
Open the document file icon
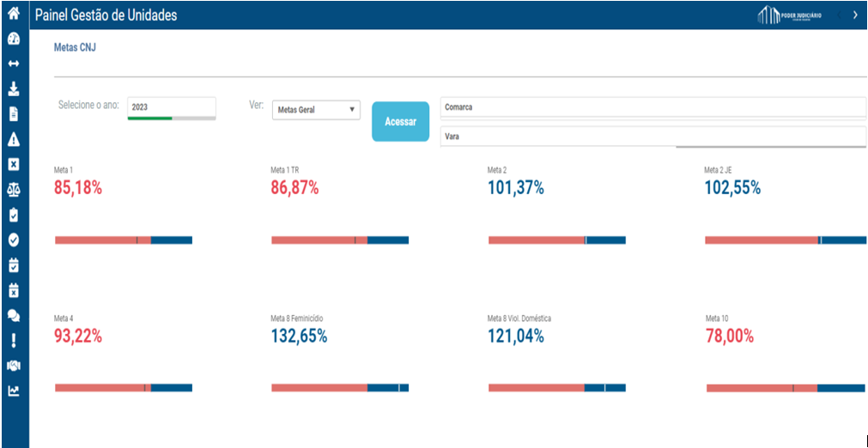[14, 113]
